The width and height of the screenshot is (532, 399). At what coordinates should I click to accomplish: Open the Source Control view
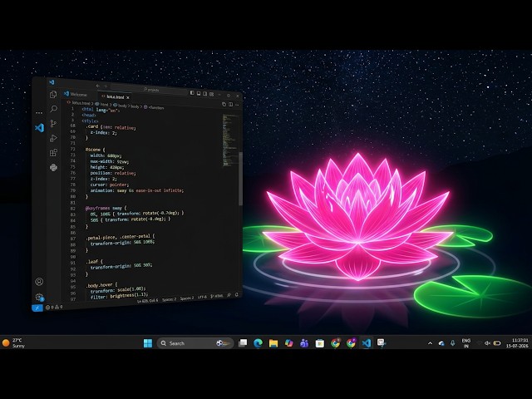coord(53,124)
